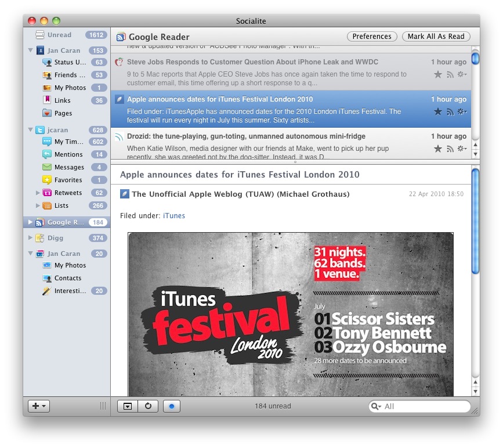Open the add-account plus menu
This screenshot has width=503, height=448.
(x=38, y=406)
